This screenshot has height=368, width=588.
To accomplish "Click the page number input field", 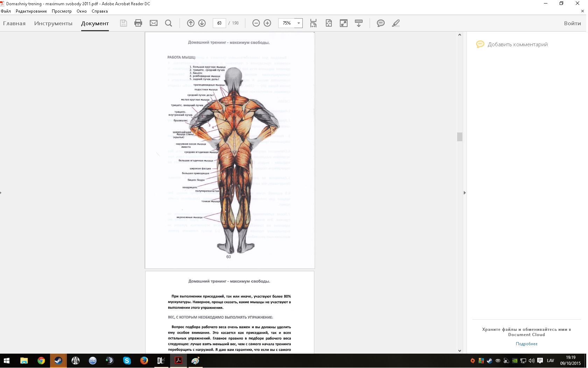I will tap(219, 23).
